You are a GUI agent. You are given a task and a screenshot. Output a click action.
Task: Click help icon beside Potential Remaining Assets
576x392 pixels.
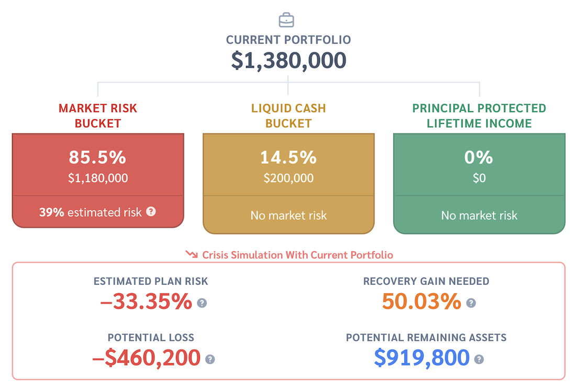(479, 359)
